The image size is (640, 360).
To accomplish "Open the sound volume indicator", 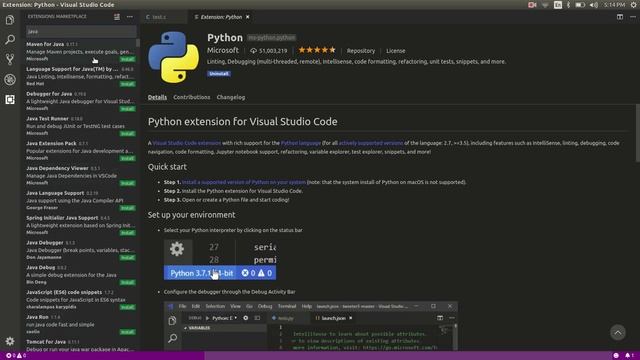I will coord(594,5).
